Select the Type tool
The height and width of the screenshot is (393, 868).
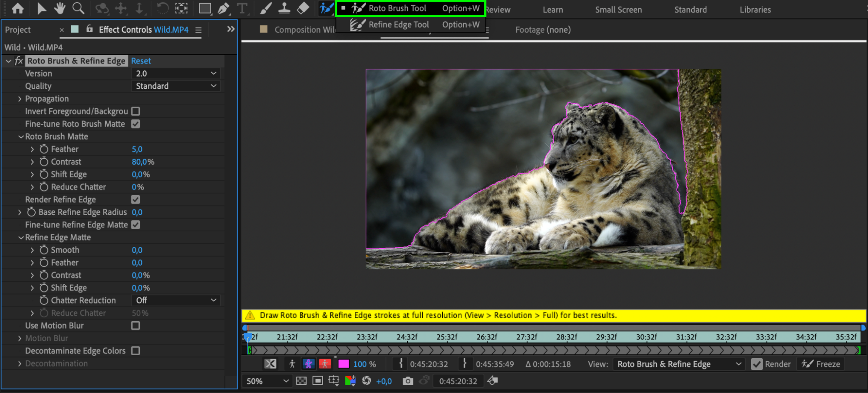[x=242, y=8]
